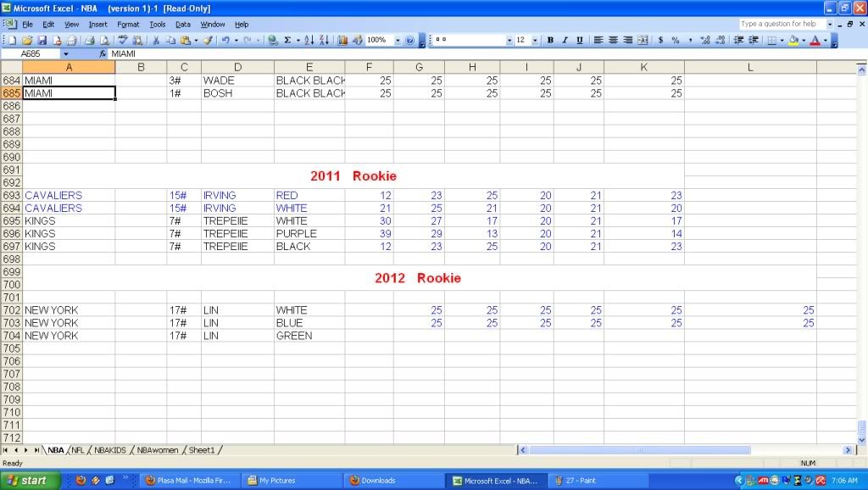Open the AutoSum functions dropdown arrow
868x490 pixels.
coord(298,40)
